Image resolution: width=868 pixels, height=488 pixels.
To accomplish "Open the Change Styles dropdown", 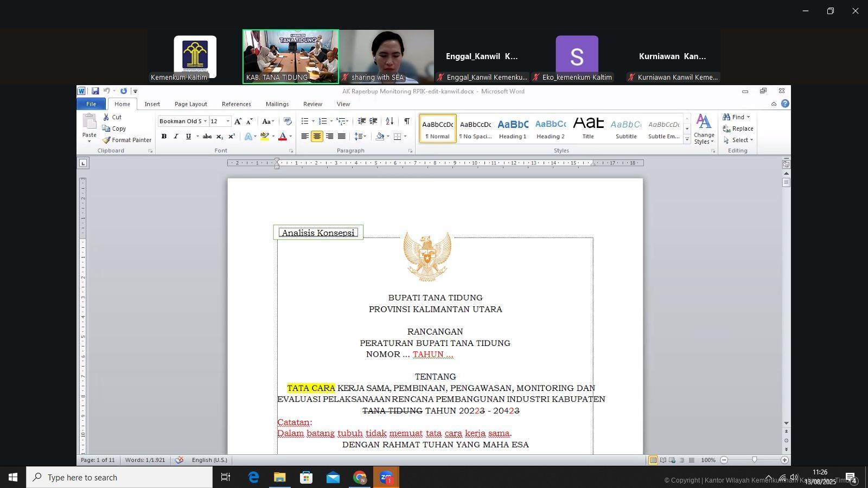I will point(704,129).
